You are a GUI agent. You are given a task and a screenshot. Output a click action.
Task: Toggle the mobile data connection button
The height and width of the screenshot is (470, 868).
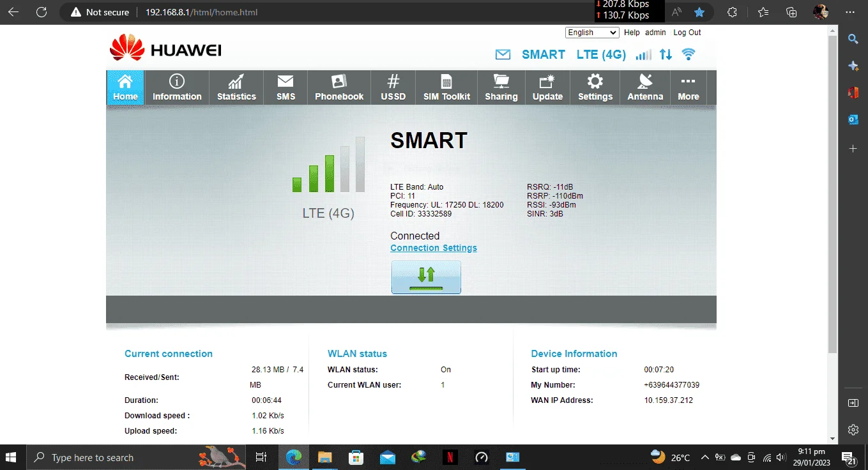pyautogui.click(x=426, y=277)
